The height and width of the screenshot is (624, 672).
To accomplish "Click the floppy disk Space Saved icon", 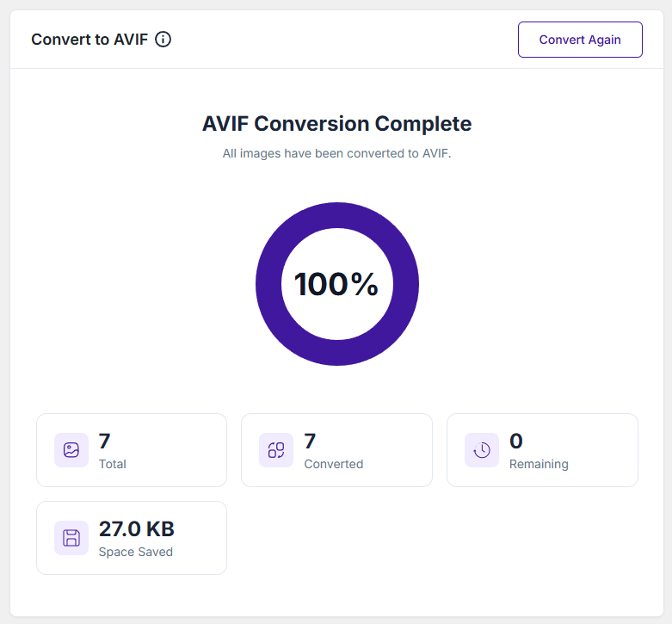I will (x=71, y=538).
